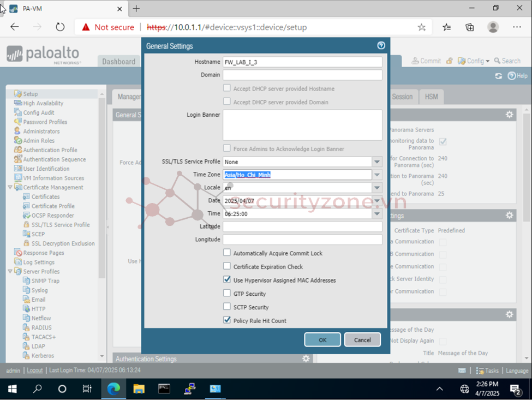Open the browser profile avatar
The width and height of the screenshot is (532, 400).
[493, 27]
